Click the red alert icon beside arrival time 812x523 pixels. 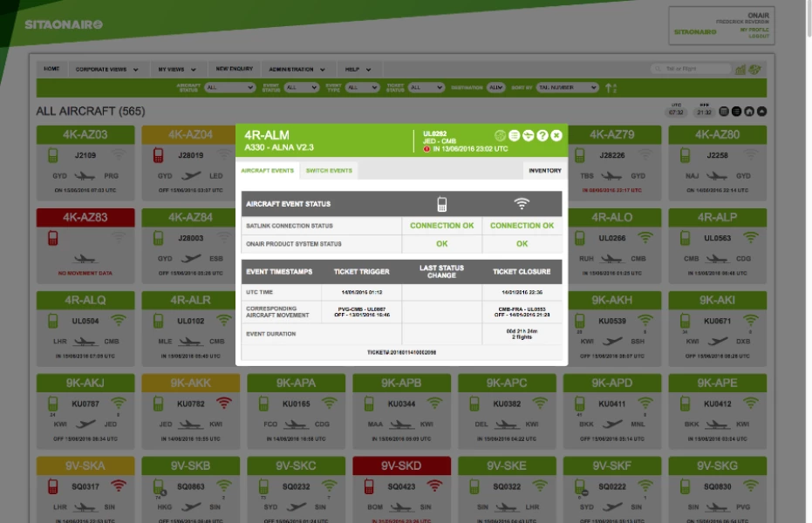[x=426, y=149]
